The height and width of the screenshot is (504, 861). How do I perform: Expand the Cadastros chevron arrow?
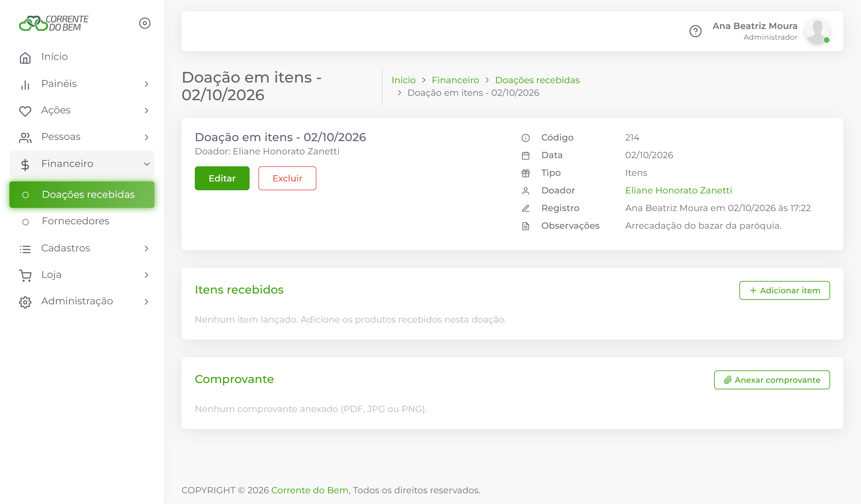pyautogui.click(x=147, y=248)
